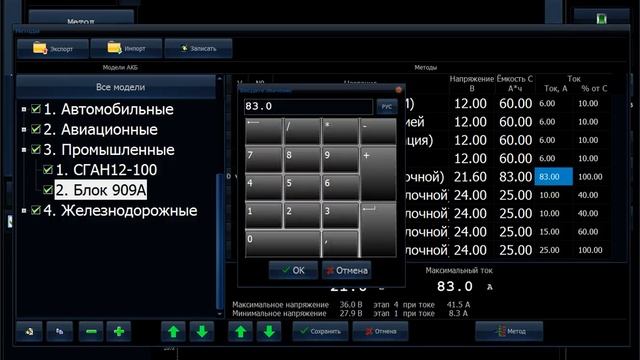Tap keypad digit 4

pyautogui.click(x=263, y=187)
